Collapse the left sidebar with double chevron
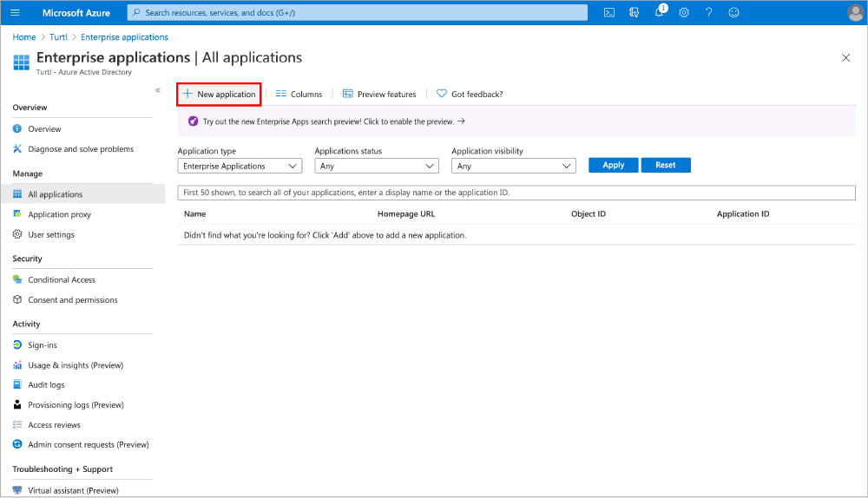Image resolution: width=868 pixels, height=498 pixels. click(x=157, y=90)
